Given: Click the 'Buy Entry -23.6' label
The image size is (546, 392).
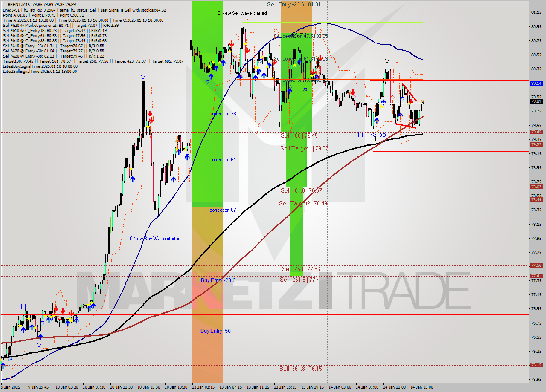Looking at the screenshot, I should click(218, 280).
